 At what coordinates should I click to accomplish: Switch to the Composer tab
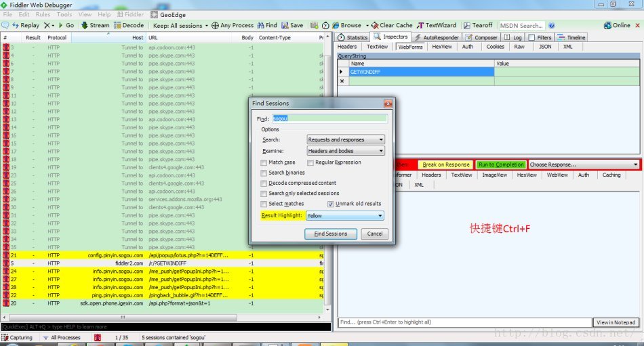[x=481, y=37]
